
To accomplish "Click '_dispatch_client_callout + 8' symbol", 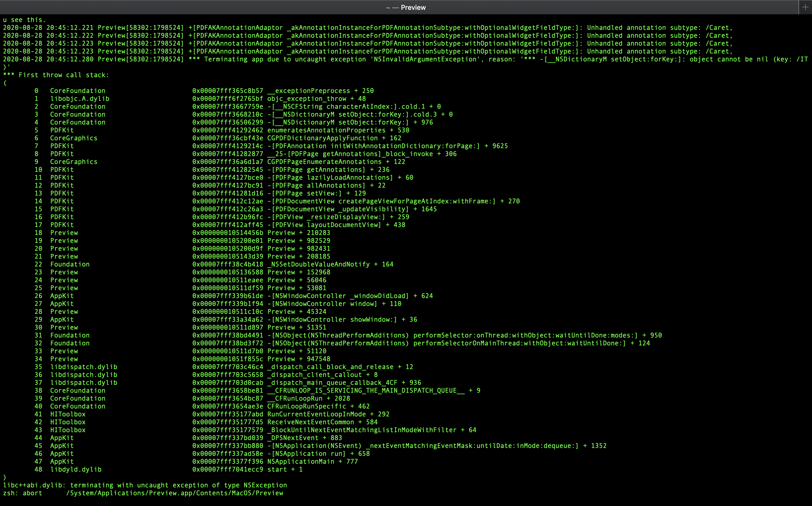I will pyautogui.click(x=323, y=375).
